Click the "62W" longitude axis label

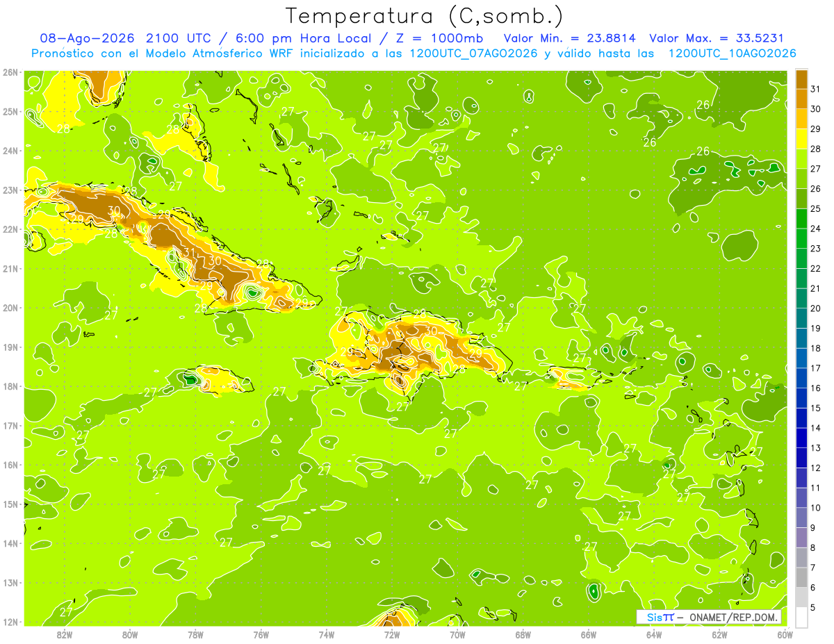point(720,634)
